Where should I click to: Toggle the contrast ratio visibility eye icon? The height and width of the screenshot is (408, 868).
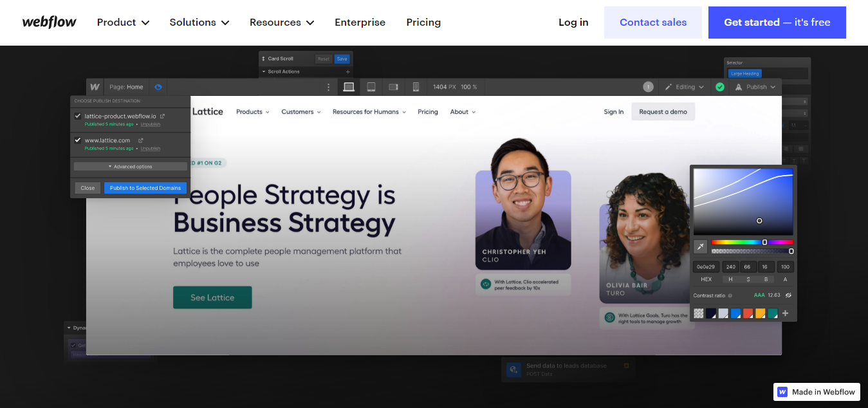(788, 295)
